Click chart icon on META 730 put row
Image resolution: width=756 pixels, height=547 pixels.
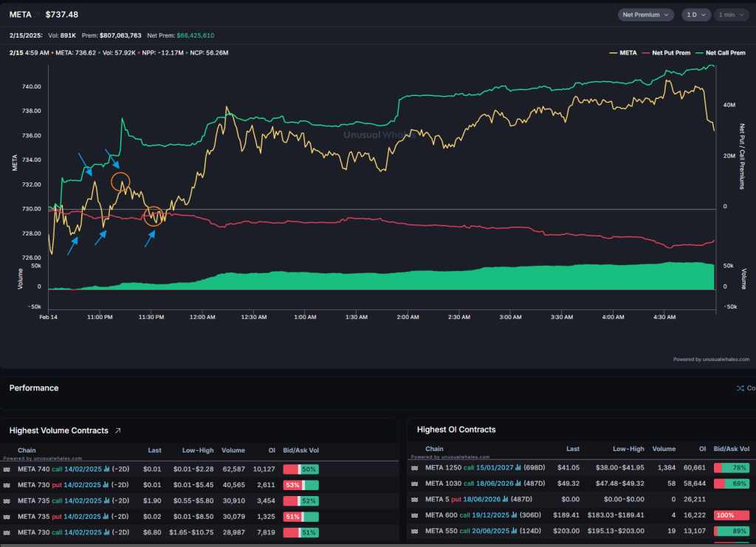[106, 485]
